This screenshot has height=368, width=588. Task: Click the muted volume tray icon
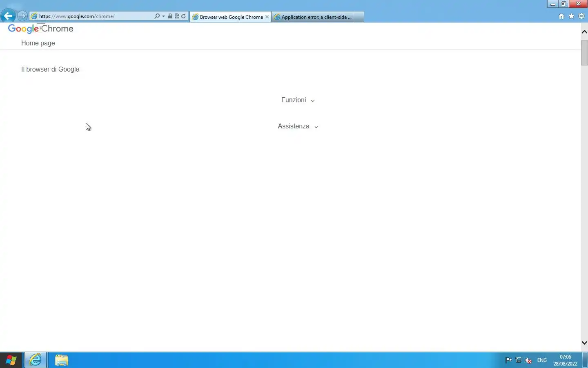click(x=528, y=360)
